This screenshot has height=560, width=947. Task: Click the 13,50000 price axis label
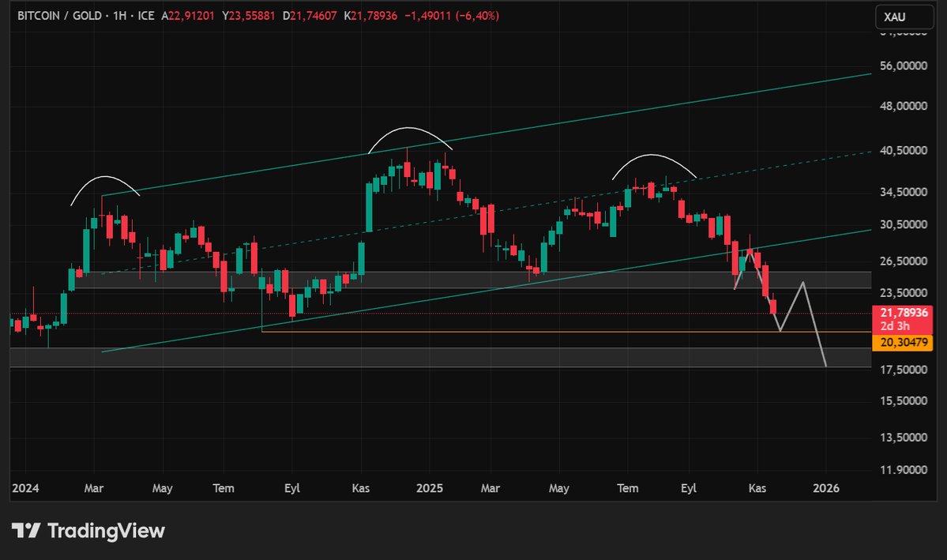[903, 438]
